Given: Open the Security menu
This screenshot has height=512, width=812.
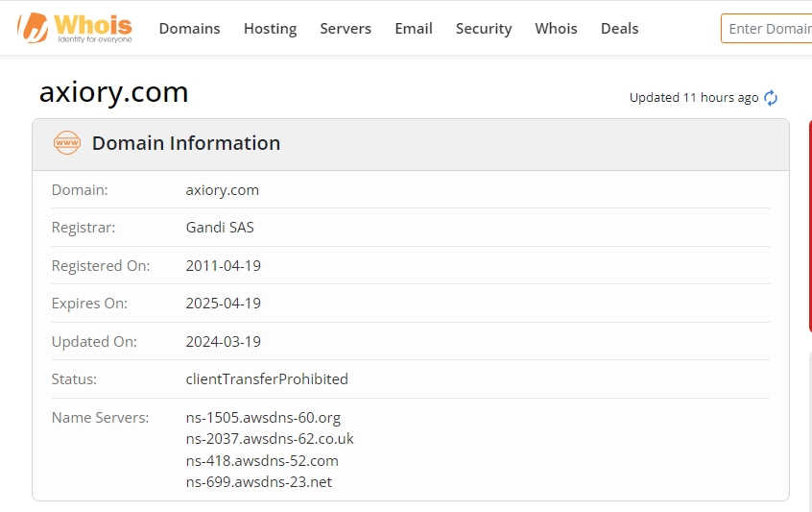Looking at the screenshot, I should [484, 29].
